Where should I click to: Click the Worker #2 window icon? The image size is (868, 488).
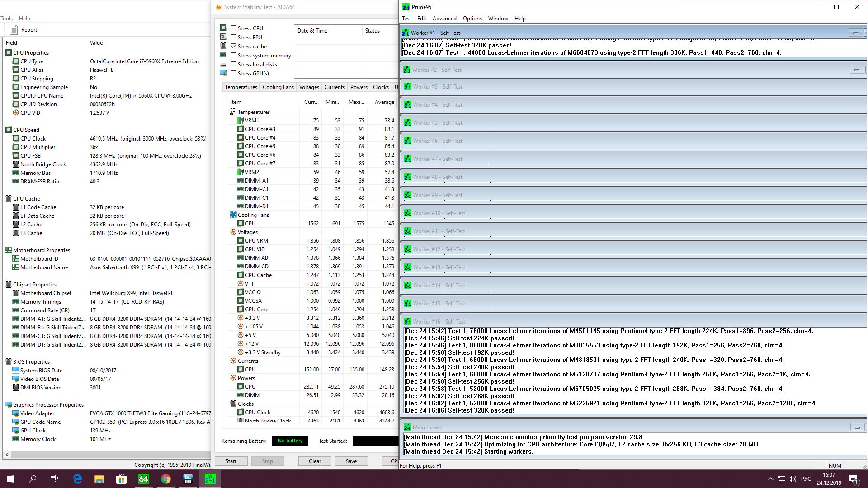[407, 70]
